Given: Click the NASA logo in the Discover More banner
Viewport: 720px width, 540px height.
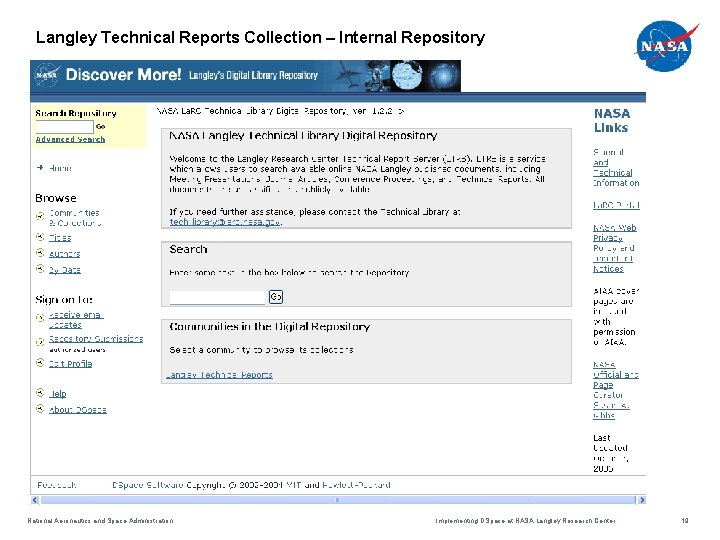Looking at the screenshot, I should click(x=47, y=75).
